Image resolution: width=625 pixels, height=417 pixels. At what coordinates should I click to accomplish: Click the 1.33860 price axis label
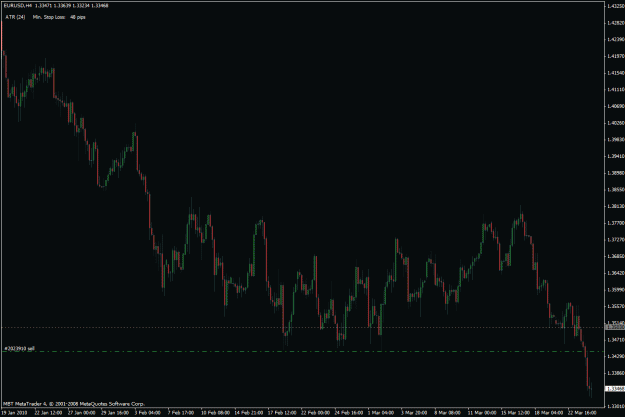point(616,373)
